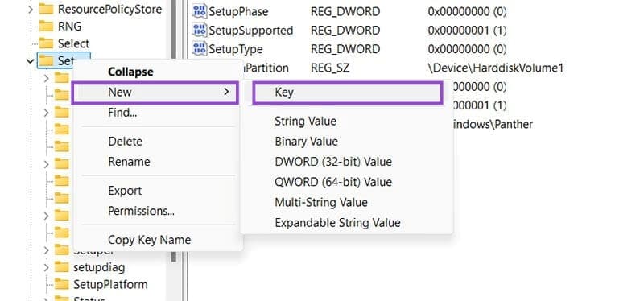Expand the ResourcePolicyStore key chevron

pos(31,9)
